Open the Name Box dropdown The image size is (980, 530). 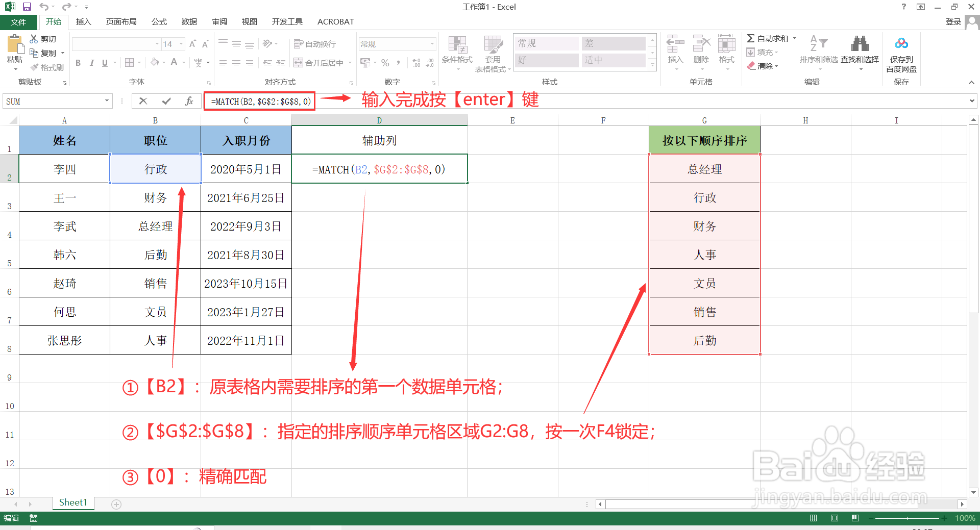(107, 101)
